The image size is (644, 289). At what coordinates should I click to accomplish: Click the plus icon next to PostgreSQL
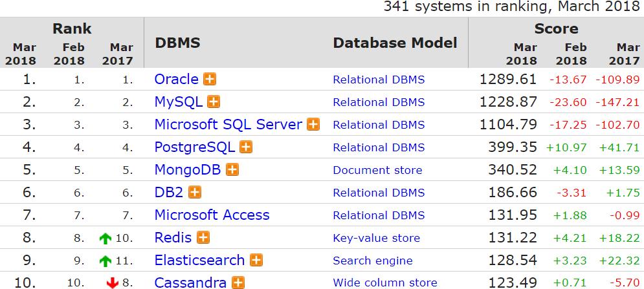(246, 147)
